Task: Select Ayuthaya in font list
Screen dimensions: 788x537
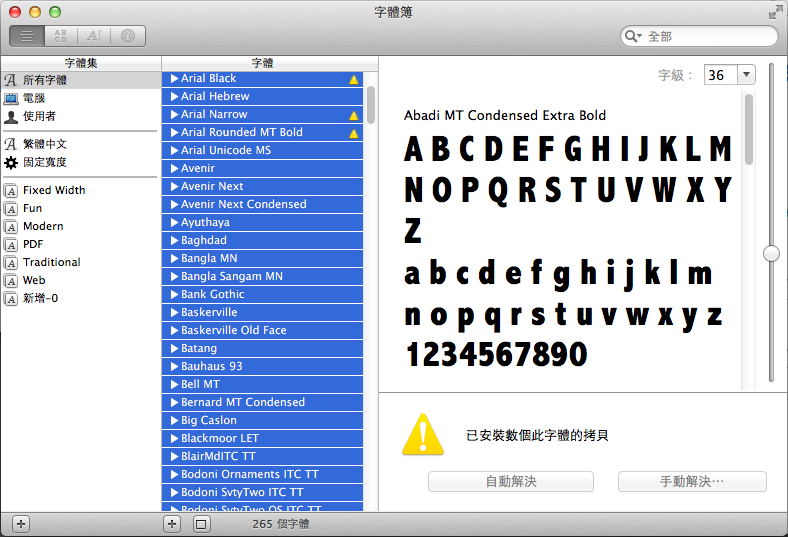Action: point(262,222)
